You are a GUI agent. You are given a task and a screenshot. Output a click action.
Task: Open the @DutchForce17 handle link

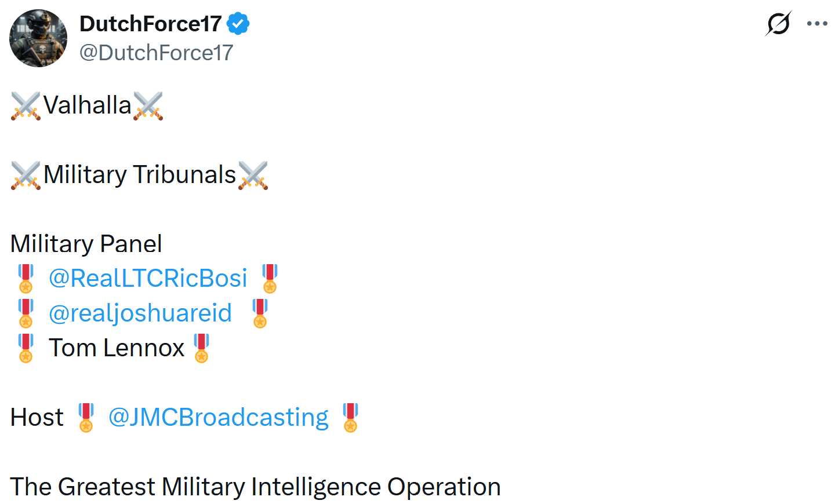pos(156,53)
